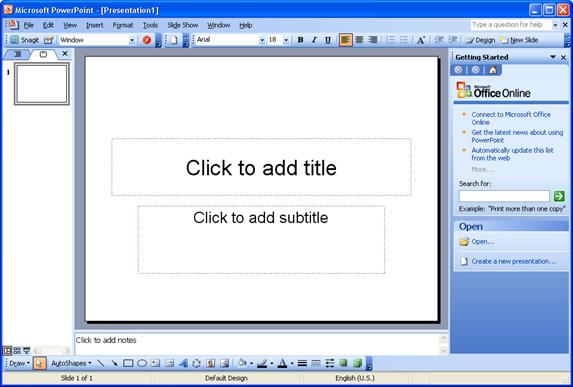Open the Font Color picker arrow
The height and width of the screenshot is (387, 573).
(x=292, y=363)
